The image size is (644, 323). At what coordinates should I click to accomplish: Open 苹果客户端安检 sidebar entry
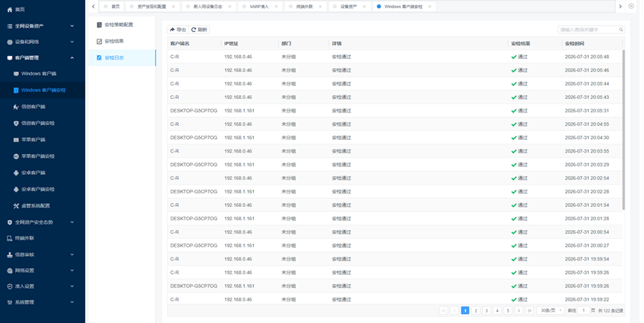pos(38,156)
